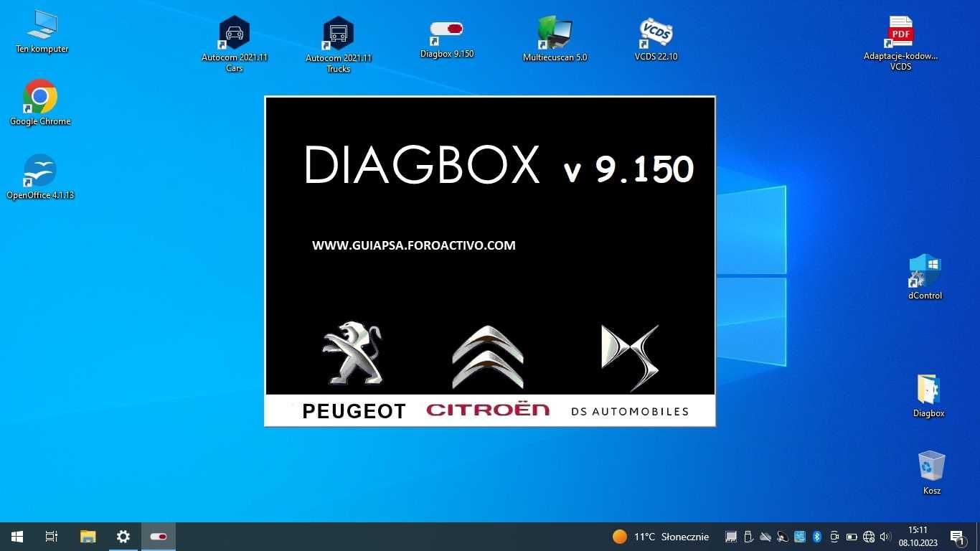Open the Google Chrome desktop shortcut
This screenshot has width=980, height=551.
40,103
